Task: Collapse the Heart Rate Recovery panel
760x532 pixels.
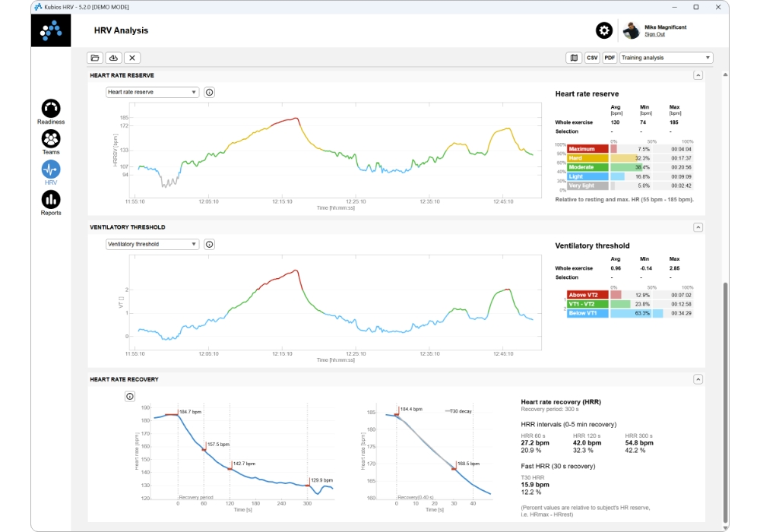Action: [698, 379]
